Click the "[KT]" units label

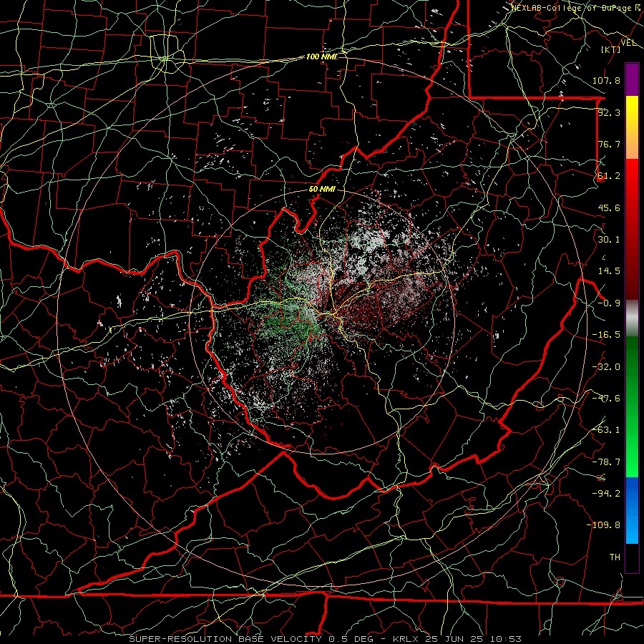pos(611,49)
